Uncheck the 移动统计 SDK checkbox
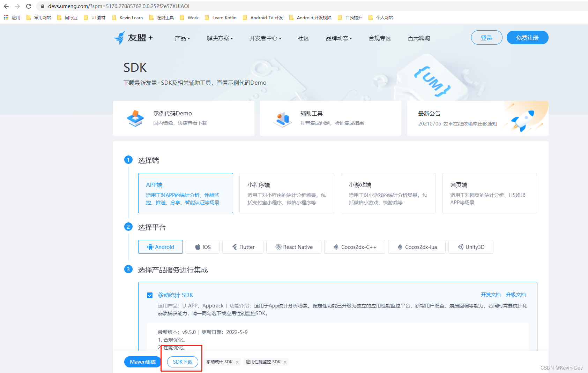 pos(150,295)
